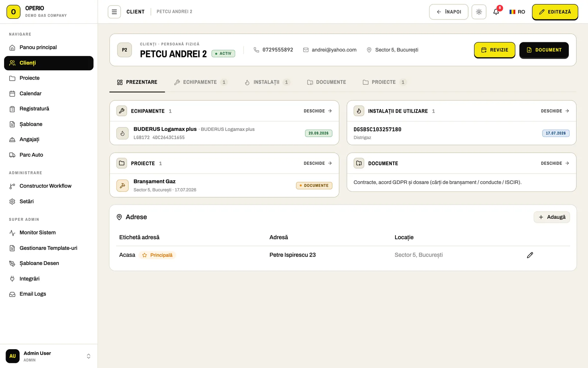Switch to the DOCUMENTE tab
The image size is (588, 368).
point(326,82)
